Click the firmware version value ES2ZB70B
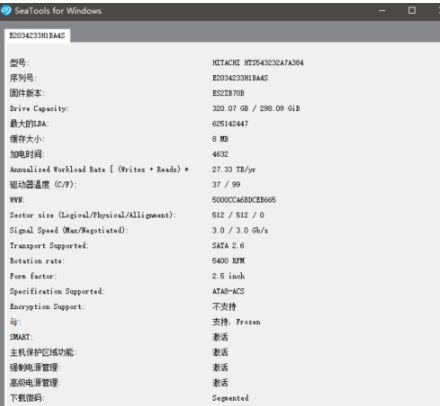440x406 pixels. coord(228,93)
